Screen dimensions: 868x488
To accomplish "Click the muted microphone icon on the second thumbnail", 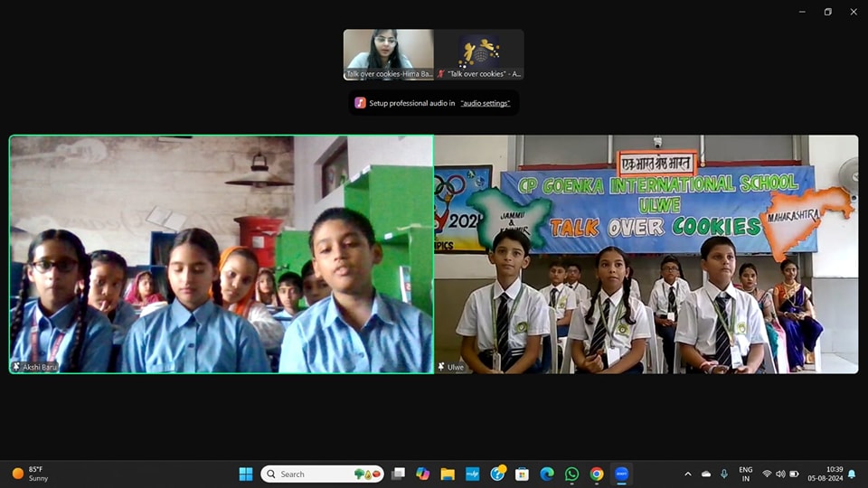I will (441, 73).
